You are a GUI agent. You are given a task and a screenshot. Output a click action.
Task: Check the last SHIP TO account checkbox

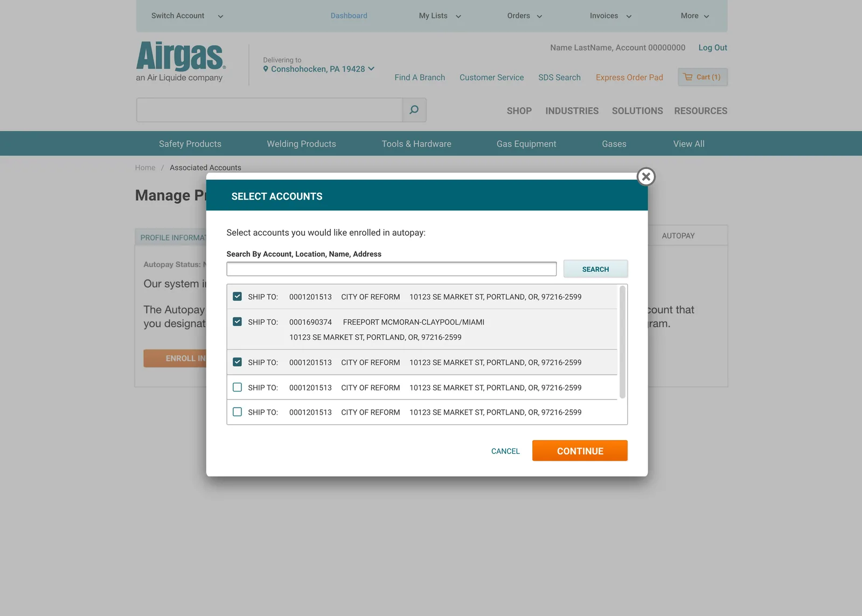point(237,412)
